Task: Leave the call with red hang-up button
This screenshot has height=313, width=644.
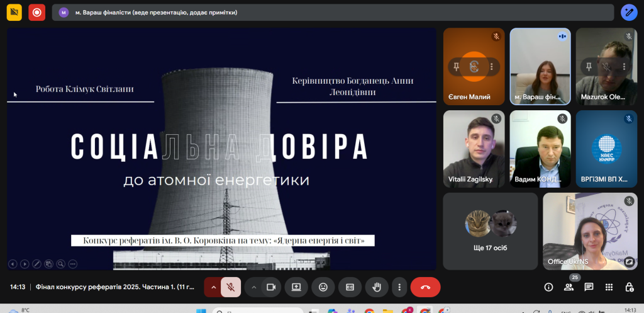Action: (x=425, y=287)
